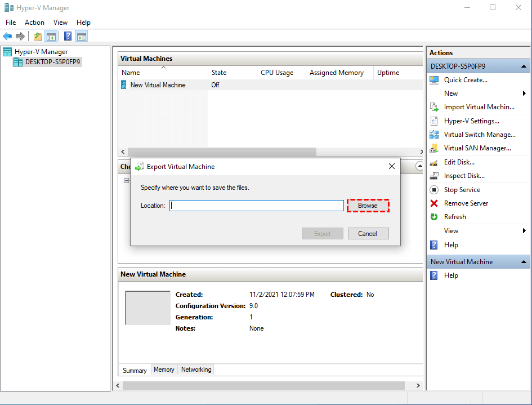
Task: Sort by Assigned Memory column header
Action: pos(340,73)
